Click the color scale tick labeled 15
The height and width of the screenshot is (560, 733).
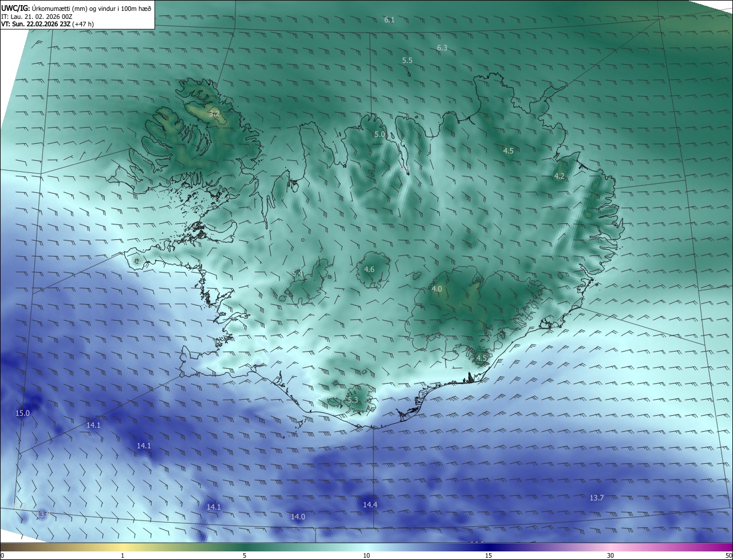tap(488, 555)
